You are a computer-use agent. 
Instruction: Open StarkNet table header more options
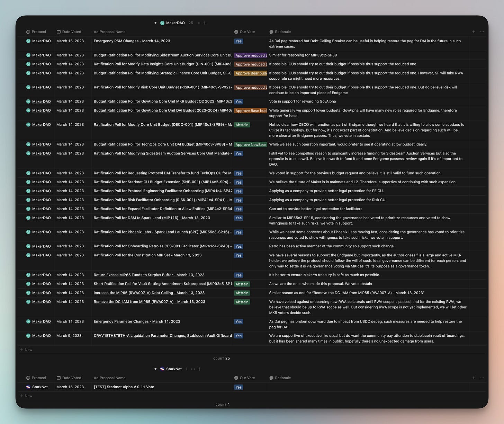(x=482, y=378)
